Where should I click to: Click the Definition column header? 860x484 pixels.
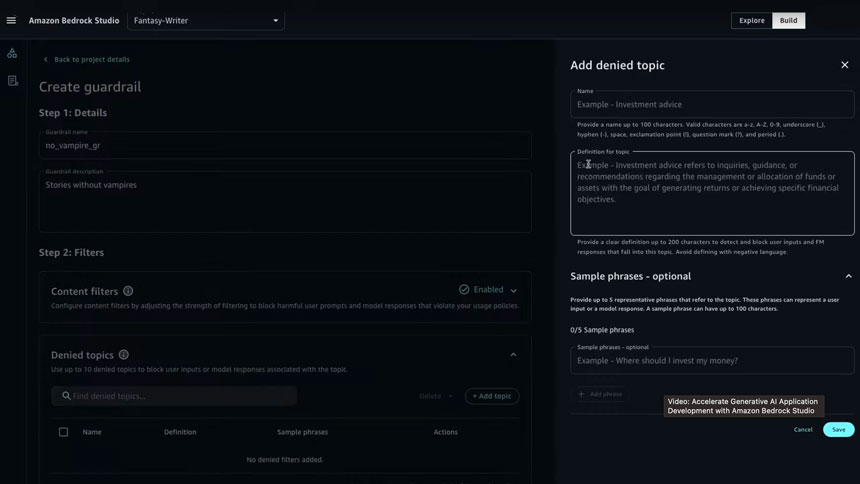180,432
